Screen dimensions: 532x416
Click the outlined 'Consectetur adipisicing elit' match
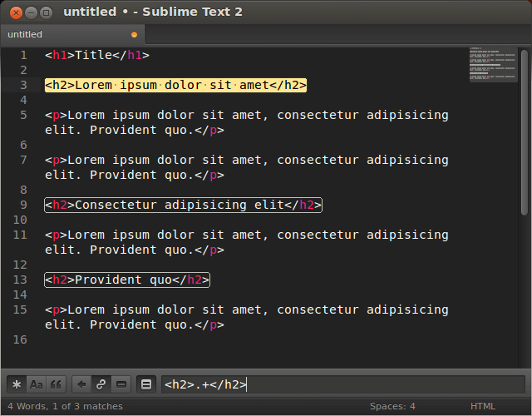tap(183, 205)
